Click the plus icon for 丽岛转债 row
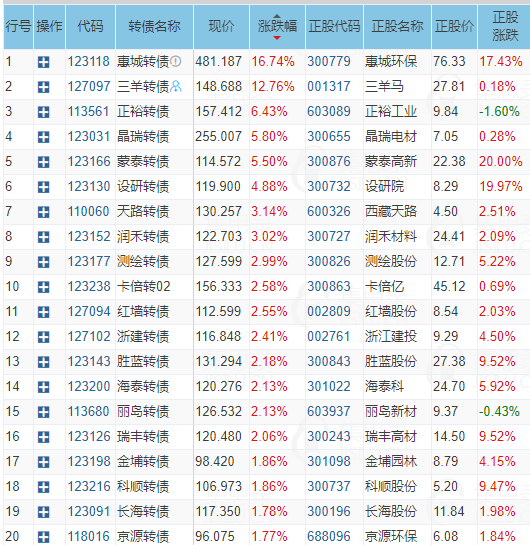Viewport: 530px width, 545px height. click(43, 412)
